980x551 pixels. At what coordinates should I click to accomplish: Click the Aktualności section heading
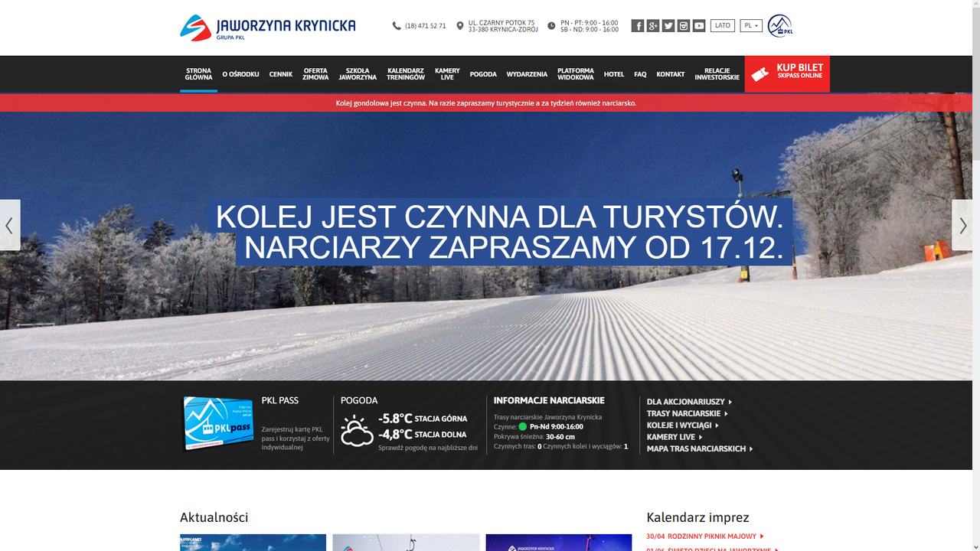click(214, 518)
